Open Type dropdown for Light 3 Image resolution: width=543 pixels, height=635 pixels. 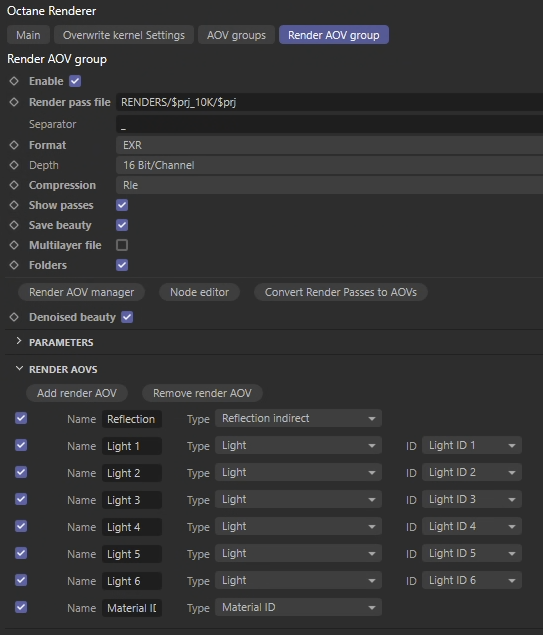[298, 499]
